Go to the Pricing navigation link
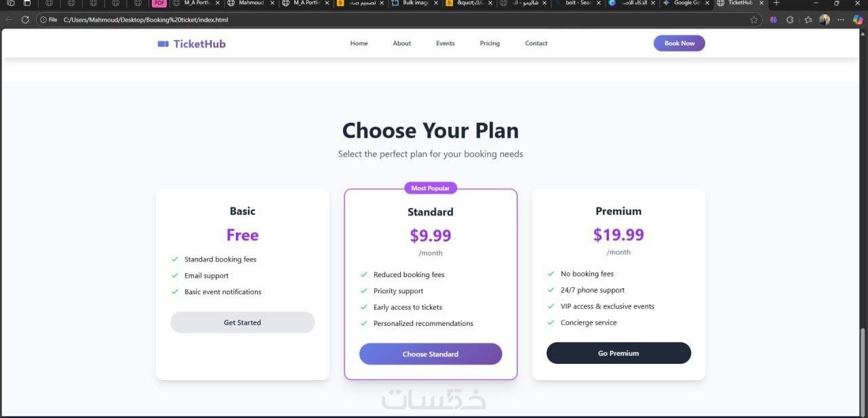The image size is (868, 418). click(x=490, y=43)
